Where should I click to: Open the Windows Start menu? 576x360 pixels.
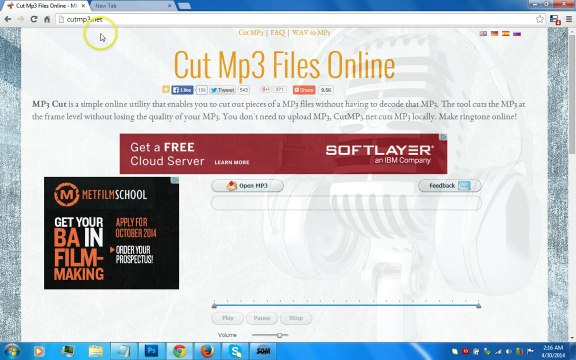tap(11, 351)
